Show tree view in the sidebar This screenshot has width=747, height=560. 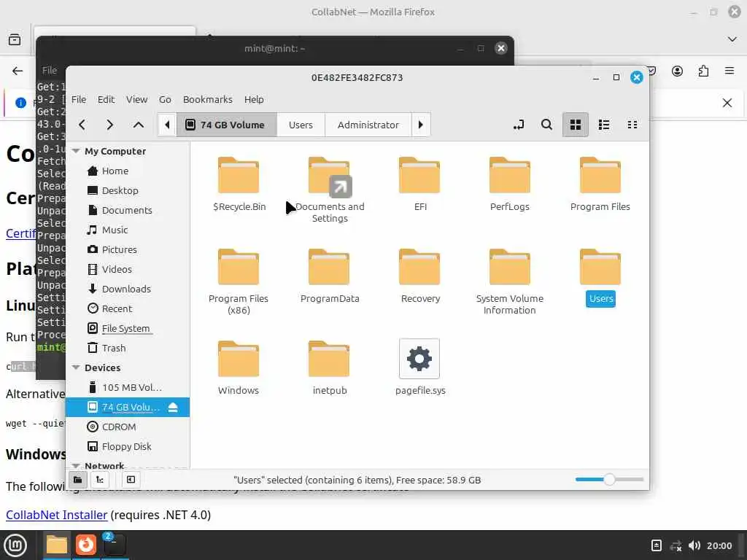coord(100,480)
